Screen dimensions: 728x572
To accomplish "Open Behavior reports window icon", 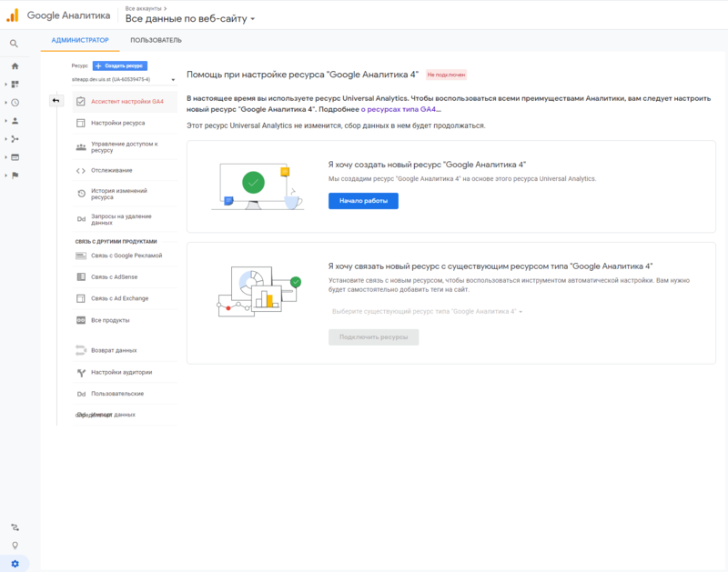I will click(x=15, y=157).
